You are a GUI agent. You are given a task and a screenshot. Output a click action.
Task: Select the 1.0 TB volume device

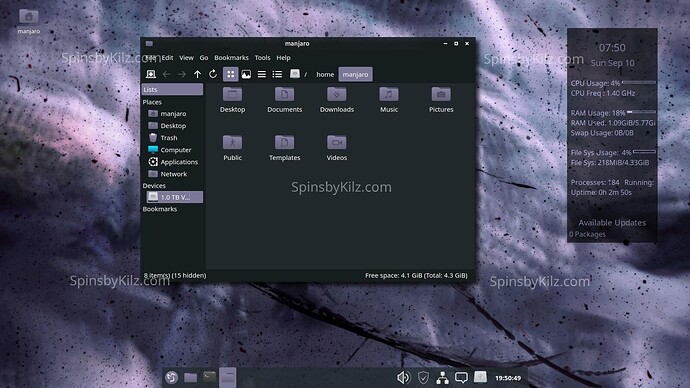click(x=175, y=197)
